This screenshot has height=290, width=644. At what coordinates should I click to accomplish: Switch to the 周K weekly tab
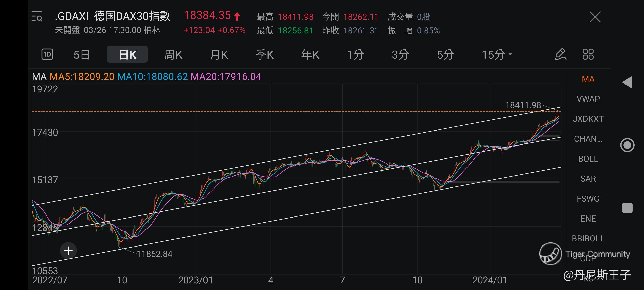(x=173, y=55)
